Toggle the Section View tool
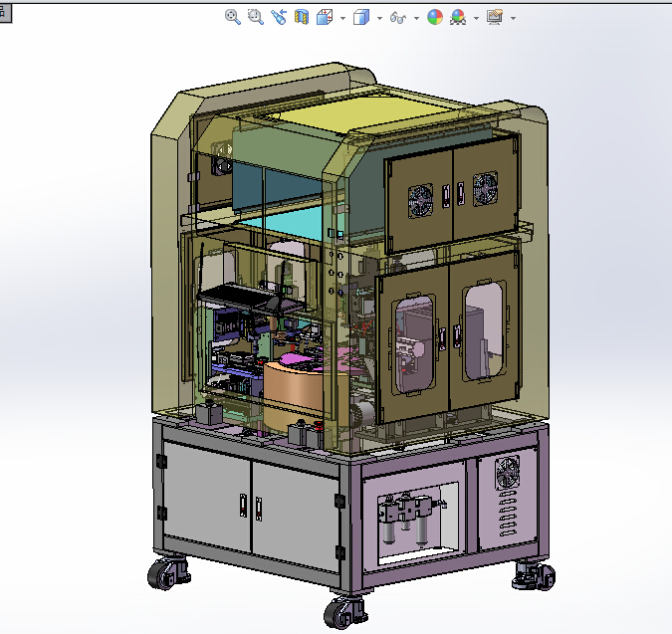 pyautogui.click(x=302, y=17)
